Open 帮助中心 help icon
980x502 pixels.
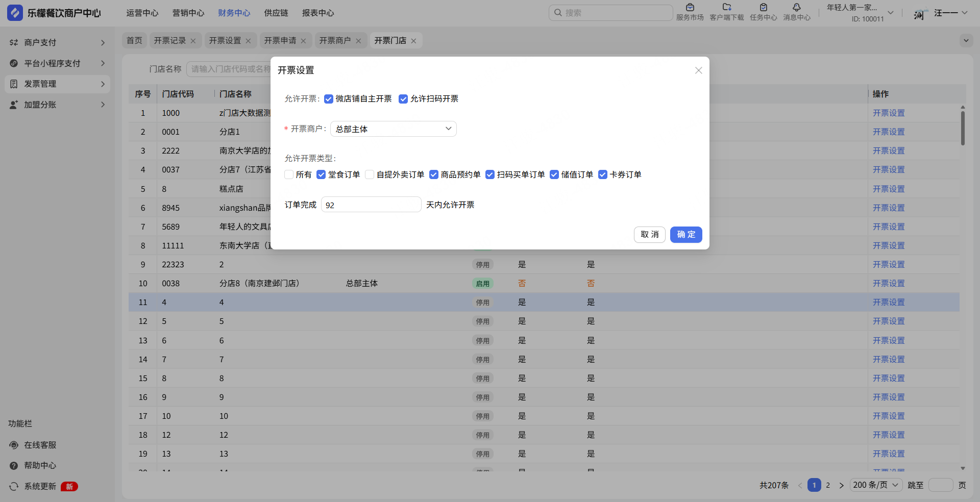14,465
